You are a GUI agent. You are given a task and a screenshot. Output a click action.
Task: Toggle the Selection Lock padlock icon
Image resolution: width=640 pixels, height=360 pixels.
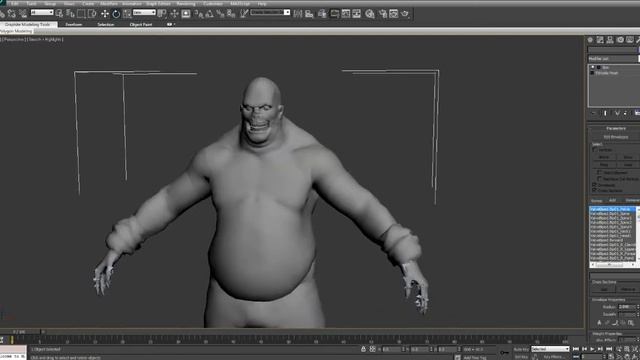(x=363, y=349)
